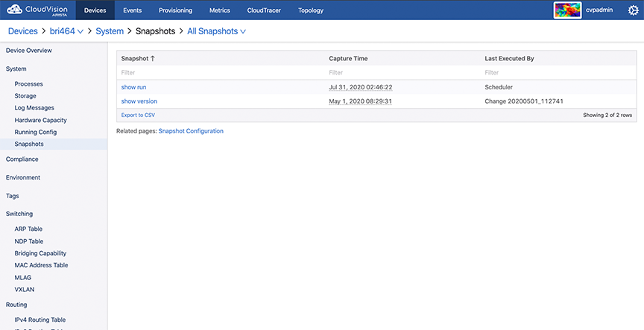Click the cvpadmin username

pos(599,10)
